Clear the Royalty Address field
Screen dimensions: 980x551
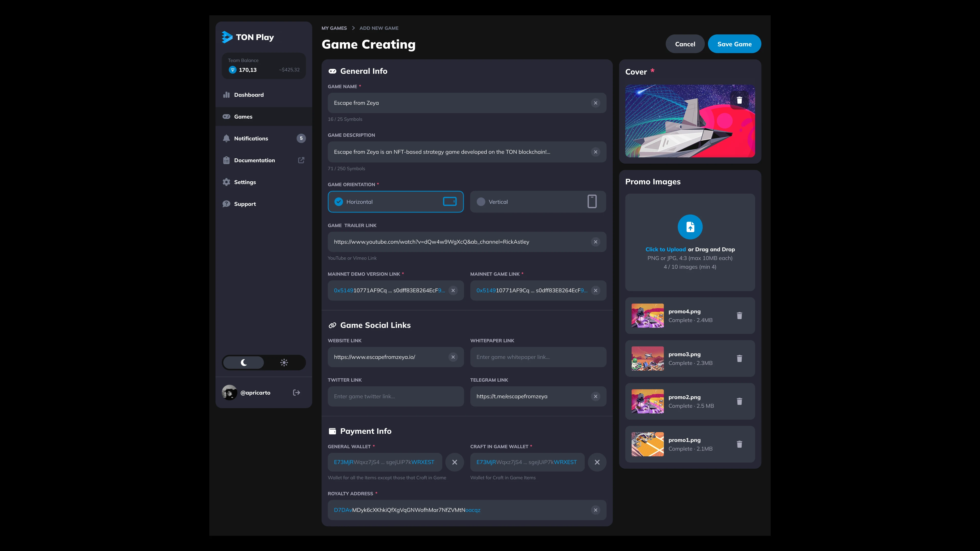595,510
